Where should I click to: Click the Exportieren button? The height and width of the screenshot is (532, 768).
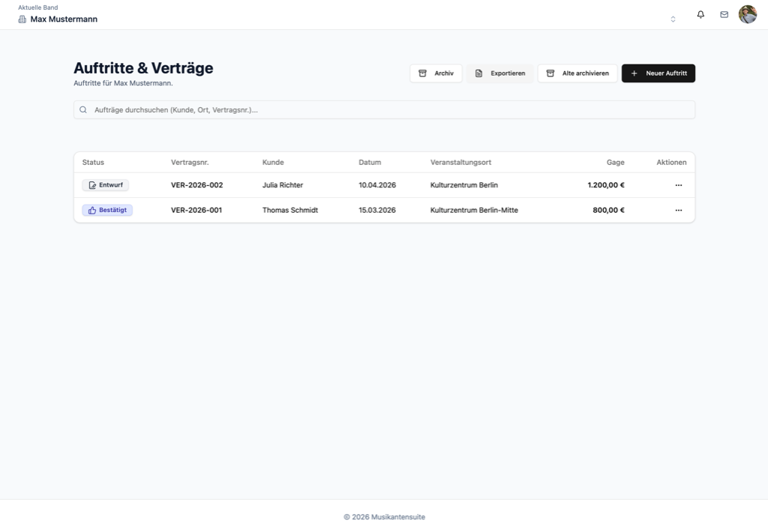[x=499, y=73]
